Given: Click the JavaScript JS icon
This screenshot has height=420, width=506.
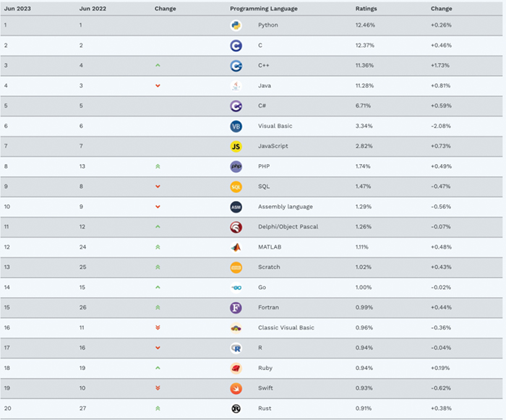Looking at the screenshot, I should point(236,146).
